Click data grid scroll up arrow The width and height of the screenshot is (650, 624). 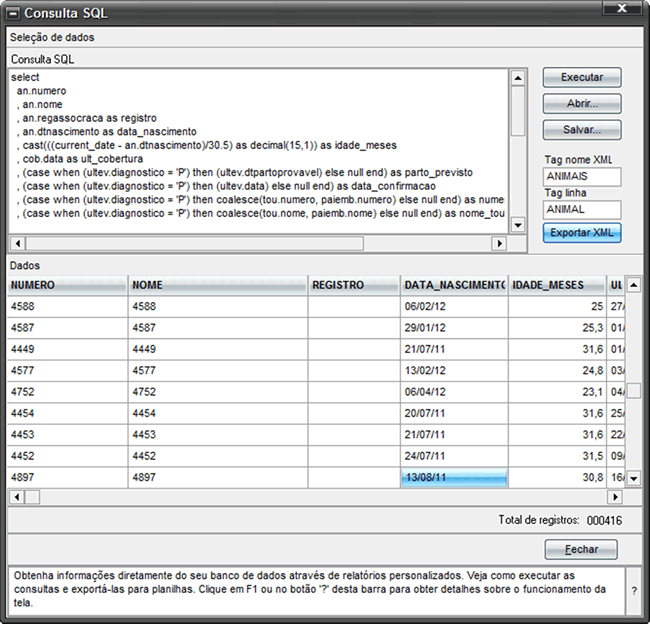(x=633, y=285)
